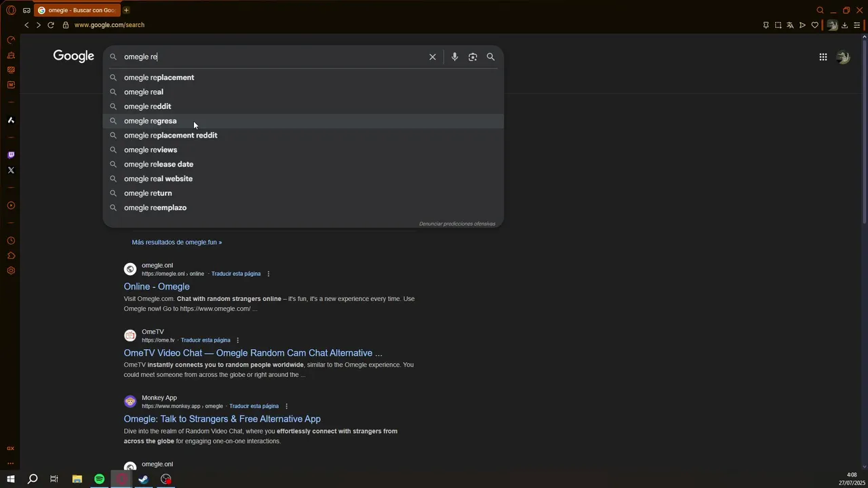Open Twitch from the sidebar
This screenshot has height=488, width=868.
(11, 155)
